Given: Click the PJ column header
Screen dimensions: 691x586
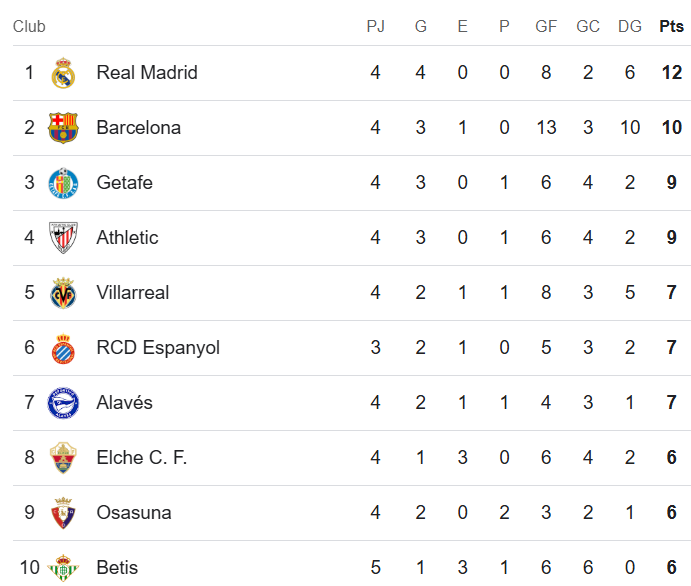Looking at the screenshot, I should point(376,27).
